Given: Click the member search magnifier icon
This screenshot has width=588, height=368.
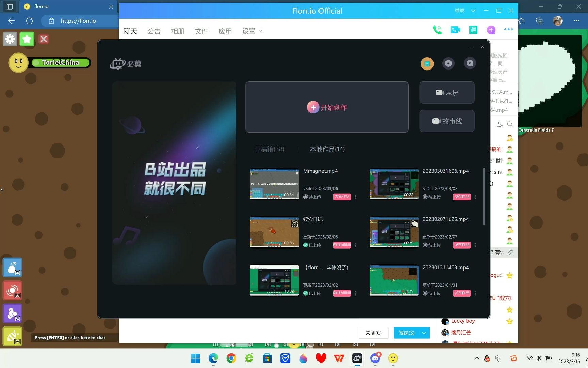Looking at the screenshot, I should (x=510, y=124).
